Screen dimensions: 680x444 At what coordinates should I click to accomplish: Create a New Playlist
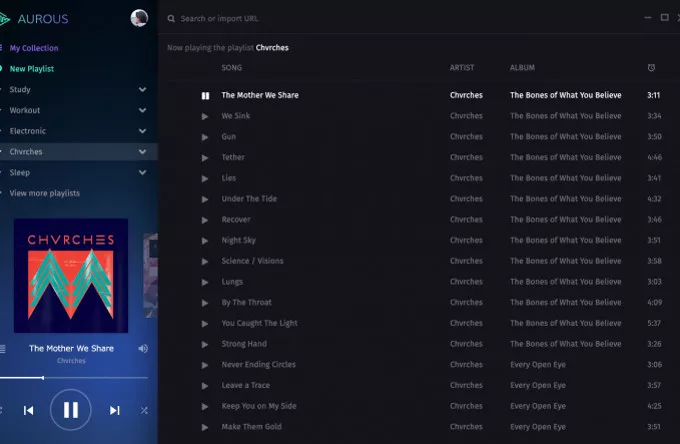point(32,69)
